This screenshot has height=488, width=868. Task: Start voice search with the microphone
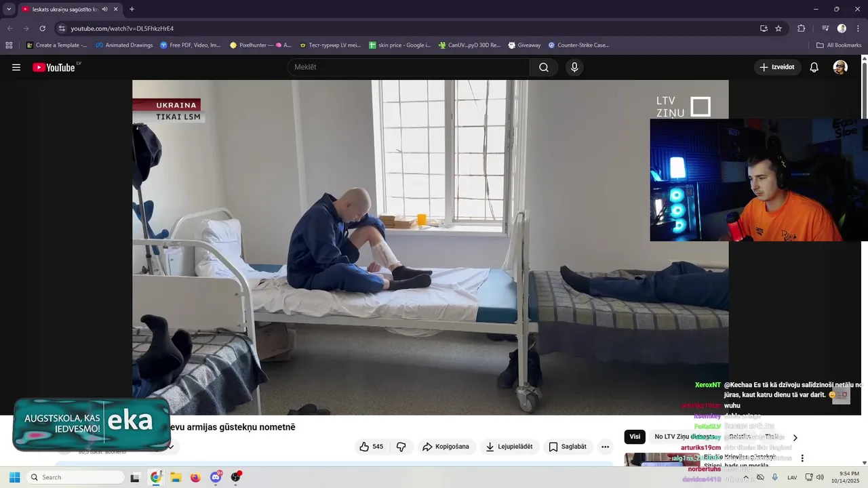pos(574,67)
